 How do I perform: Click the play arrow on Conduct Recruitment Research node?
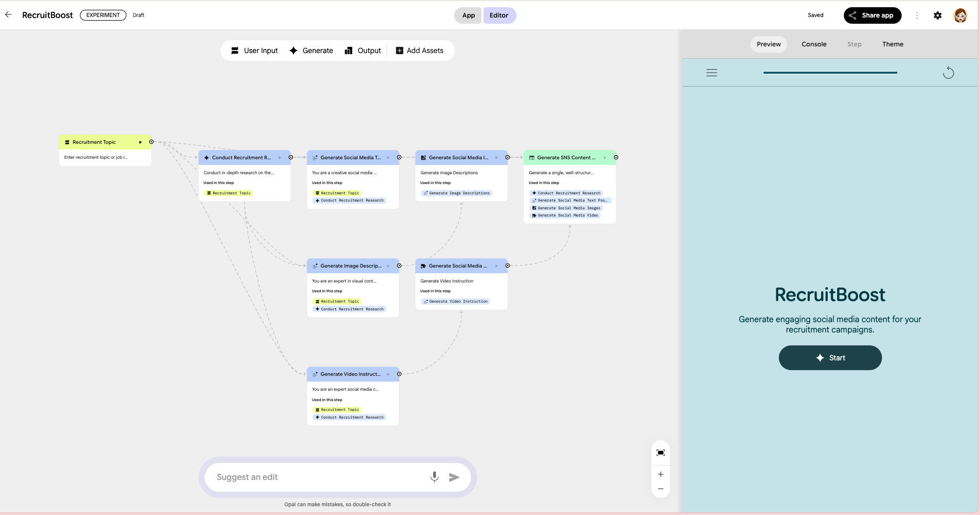280,158
